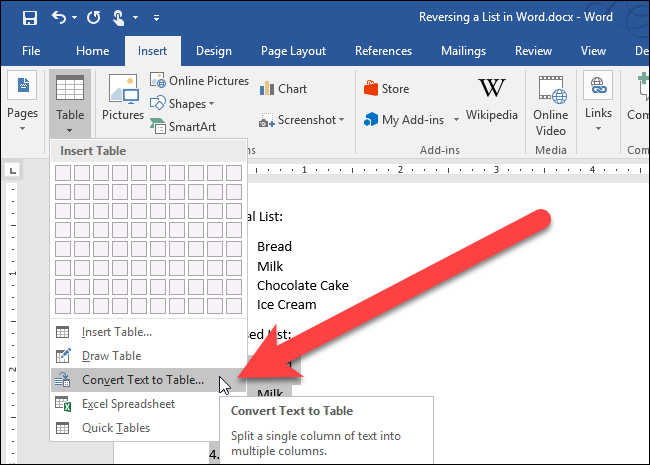Expand the Links dropdown arrow
The image size is (650, 465).
coord(598,129)
